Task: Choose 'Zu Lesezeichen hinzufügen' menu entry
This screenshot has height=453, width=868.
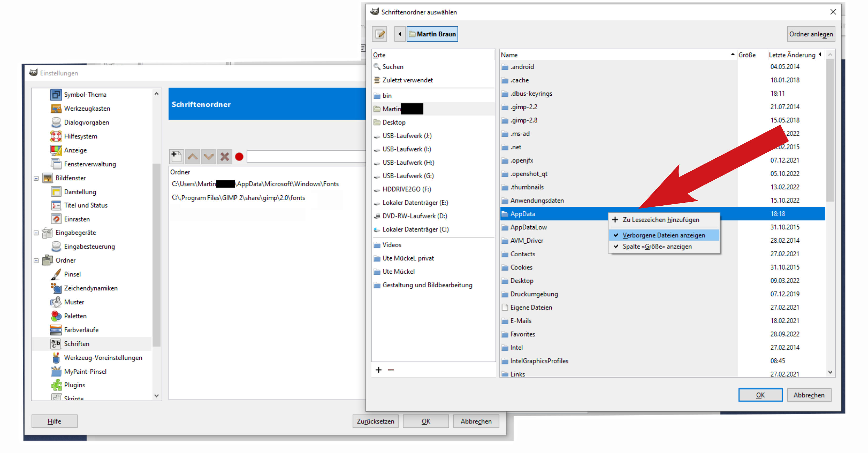Action: click(x=660, y=220)
